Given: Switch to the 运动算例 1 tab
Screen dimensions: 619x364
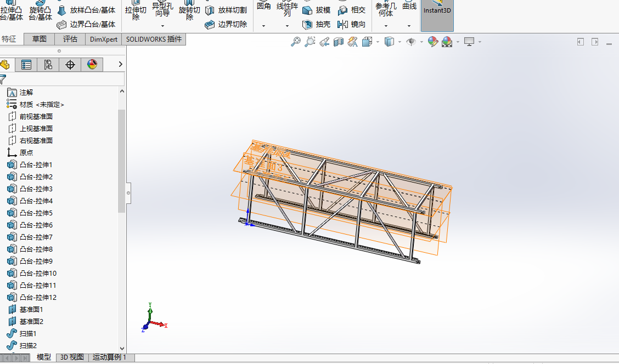Looking at the screenshot, I should 109,357.
